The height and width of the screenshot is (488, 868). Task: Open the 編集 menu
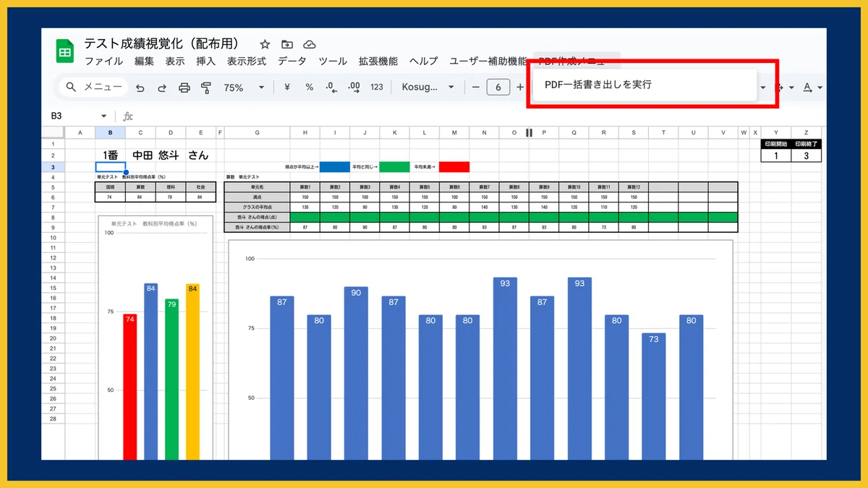pyautogui.click(x=144, y=61)
